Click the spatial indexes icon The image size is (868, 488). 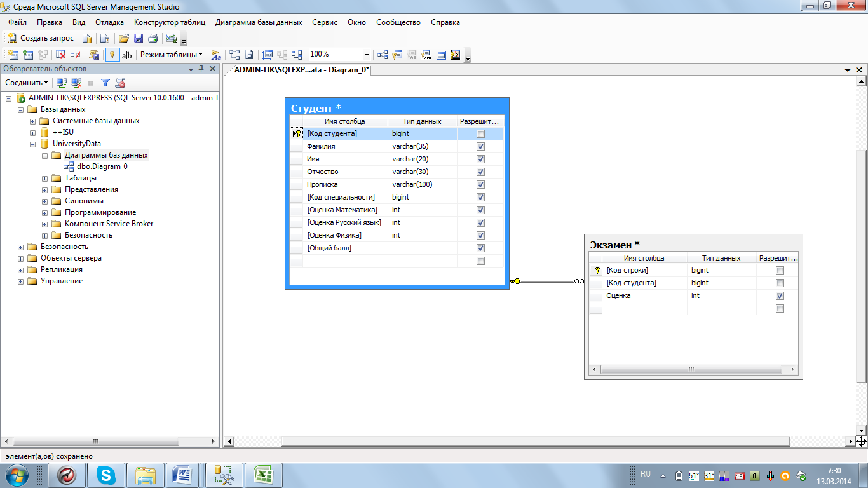coord(456,55)
